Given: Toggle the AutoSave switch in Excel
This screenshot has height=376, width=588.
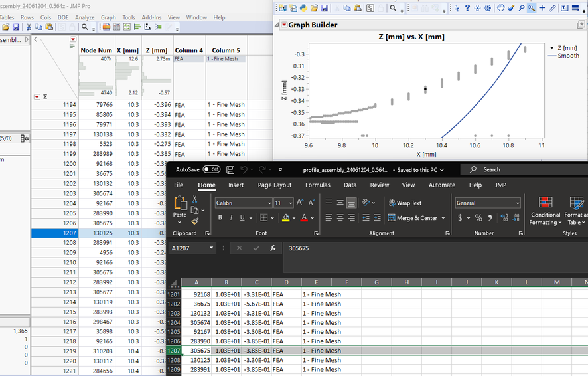Looking at the screenshot, I should pos(212,170).
